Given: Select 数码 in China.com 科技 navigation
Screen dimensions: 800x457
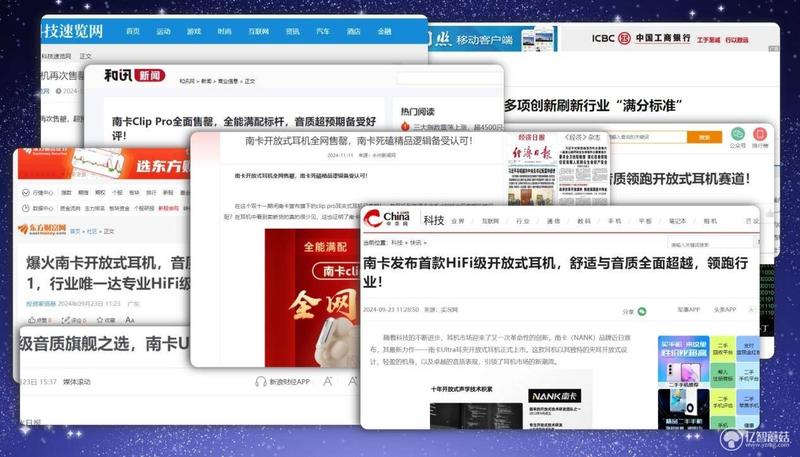Looking at the screenshot, I should pos(584,221).
